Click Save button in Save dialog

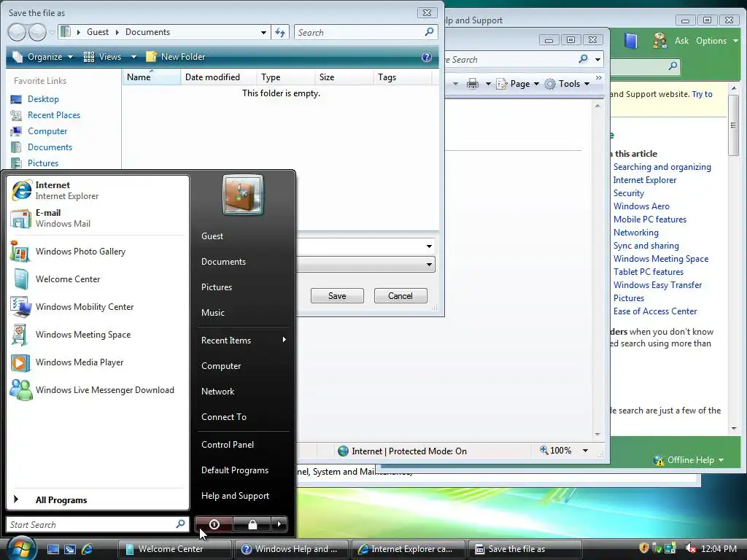337,296
